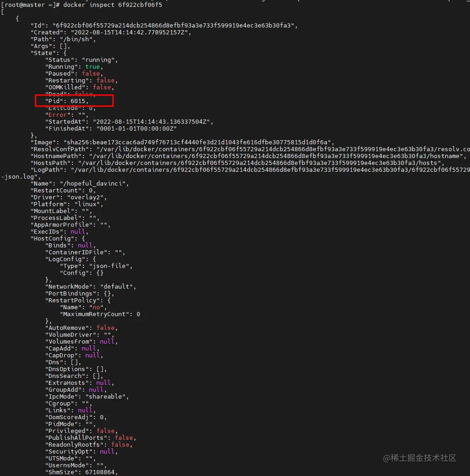Image resolution: width=470 pixels, height=476 pixels.
Task: Select the "Privileged": false line
Action: click(82, 431)
